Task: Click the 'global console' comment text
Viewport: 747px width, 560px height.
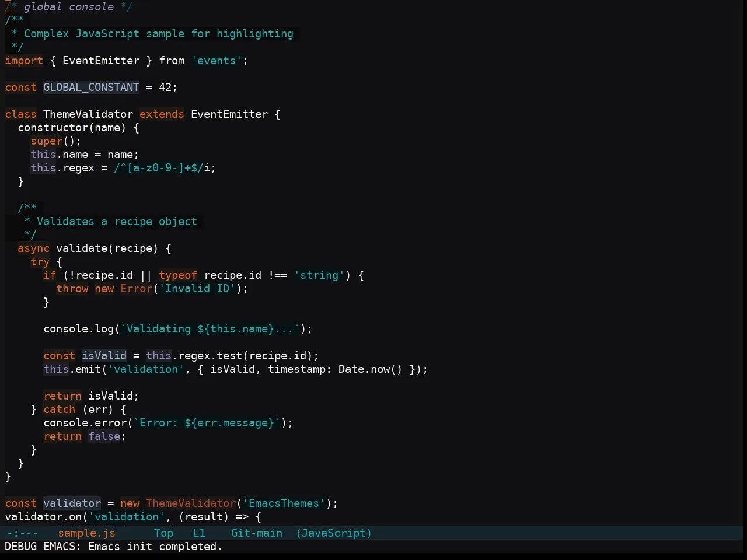Action: pos(69,7)
